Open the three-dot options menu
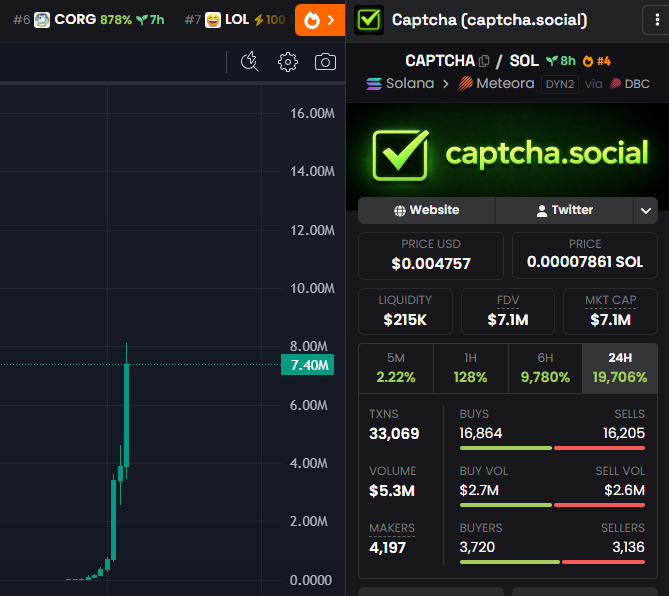669x596 pixels. [657, 20]
